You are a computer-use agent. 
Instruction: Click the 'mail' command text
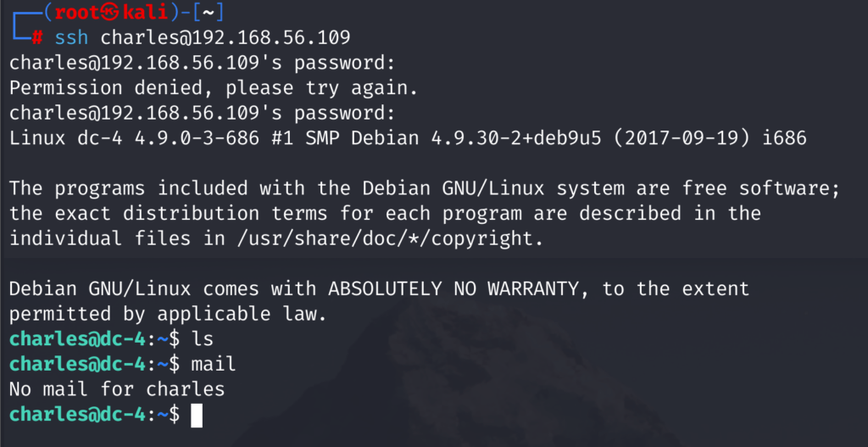[213, 365]
